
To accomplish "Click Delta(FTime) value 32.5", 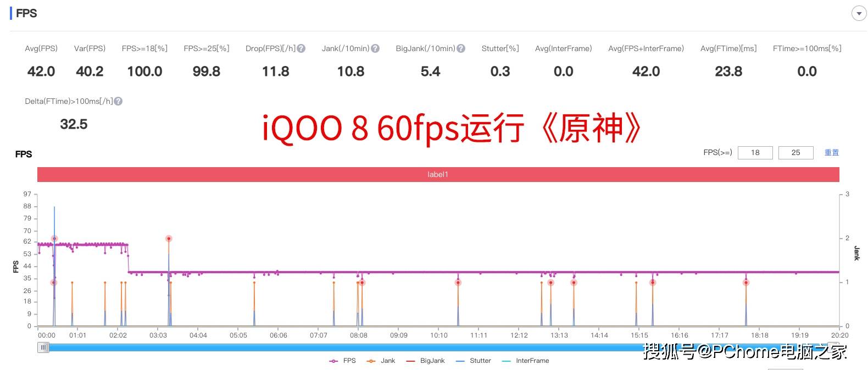I will point(74,124).
